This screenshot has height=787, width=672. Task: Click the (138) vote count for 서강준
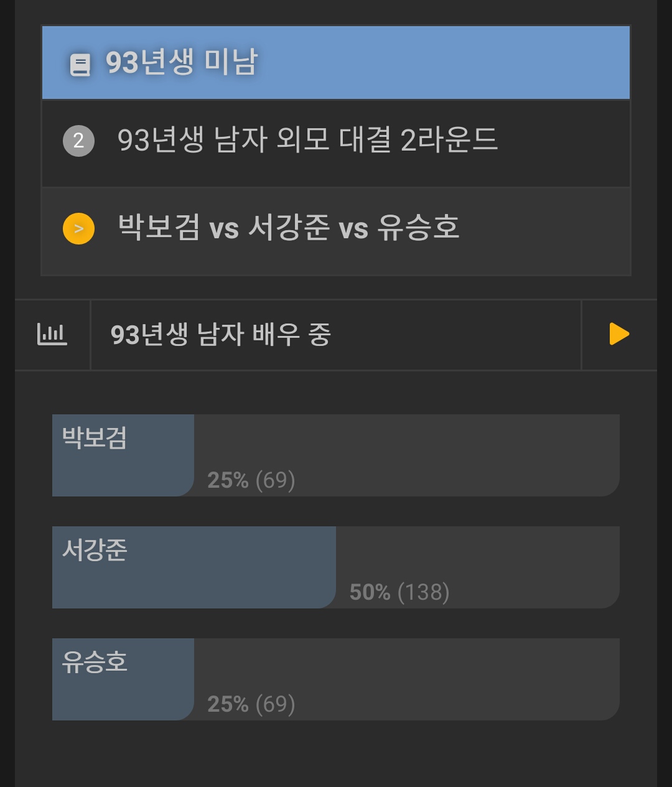[x=423, y=592]
